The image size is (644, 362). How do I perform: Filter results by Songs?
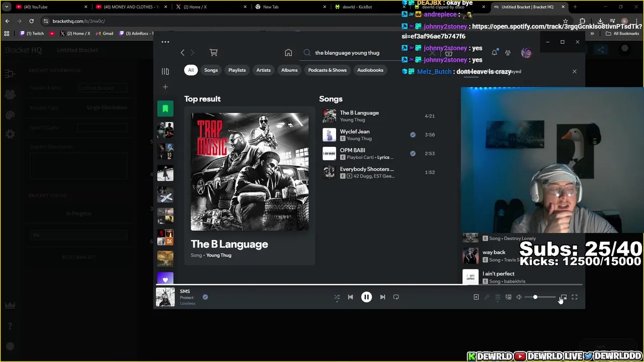211,70
